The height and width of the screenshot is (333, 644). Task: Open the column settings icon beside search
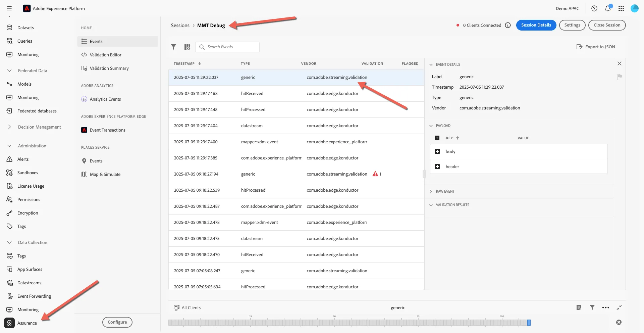click(x=187, y=47)
